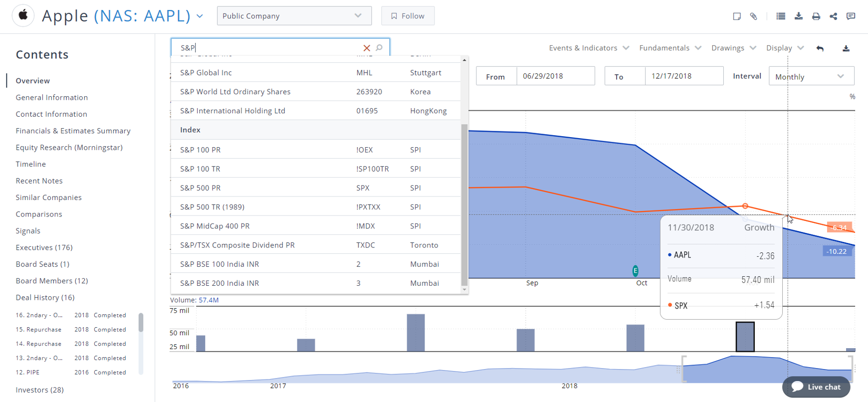Image resolution: width=868 pixels, height=402 pixels.
Task: Open Investors (28) section
Action: click(40, 390)
